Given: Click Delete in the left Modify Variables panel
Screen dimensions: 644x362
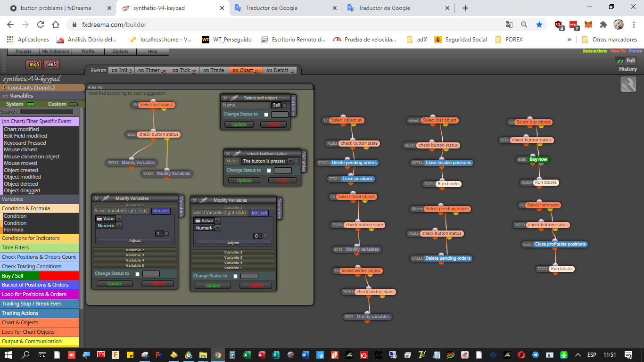Looking at the screenshot, I should [157, 284].
